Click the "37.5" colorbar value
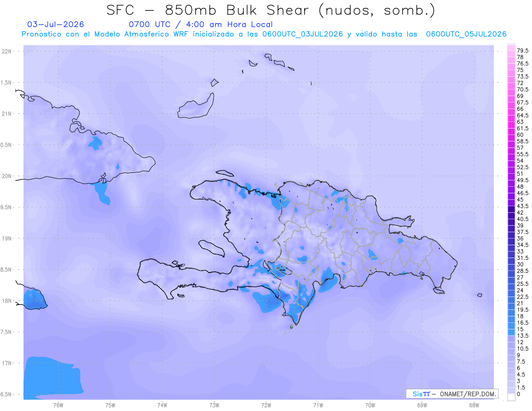Image resolution: width=532 pixels, height=411 pixels. 523,232
